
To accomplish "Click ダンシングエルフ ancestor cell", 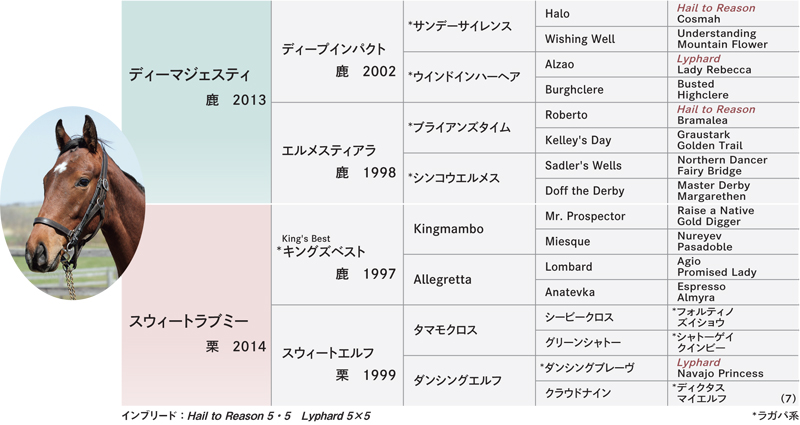I will (469, 381).
